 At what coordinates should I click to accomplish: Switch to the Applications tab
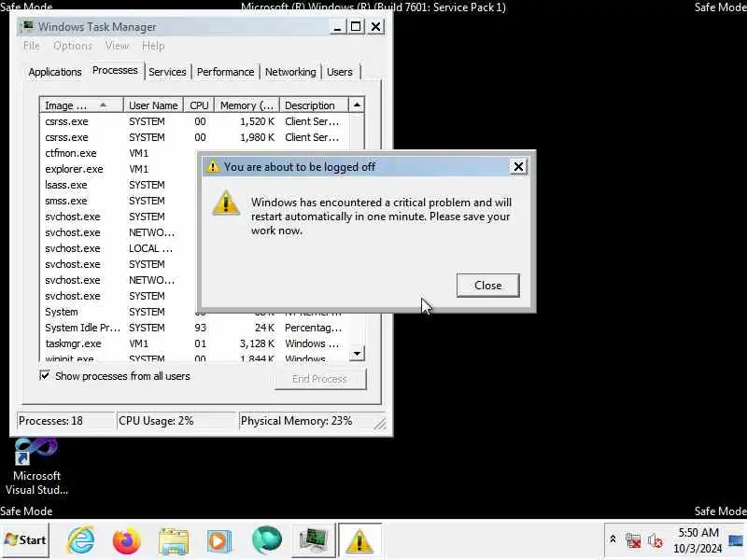point(55,72)
